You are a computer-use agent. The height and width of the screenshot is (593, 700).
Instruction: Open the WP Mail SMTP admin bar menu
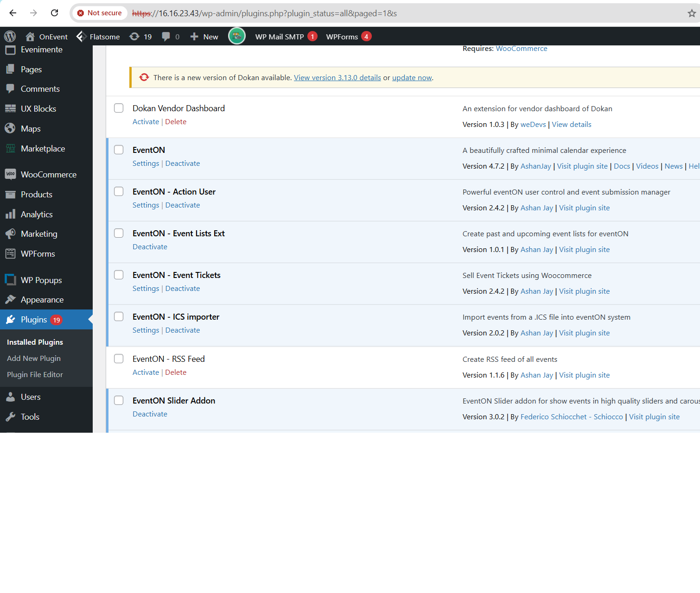(286, 37)
